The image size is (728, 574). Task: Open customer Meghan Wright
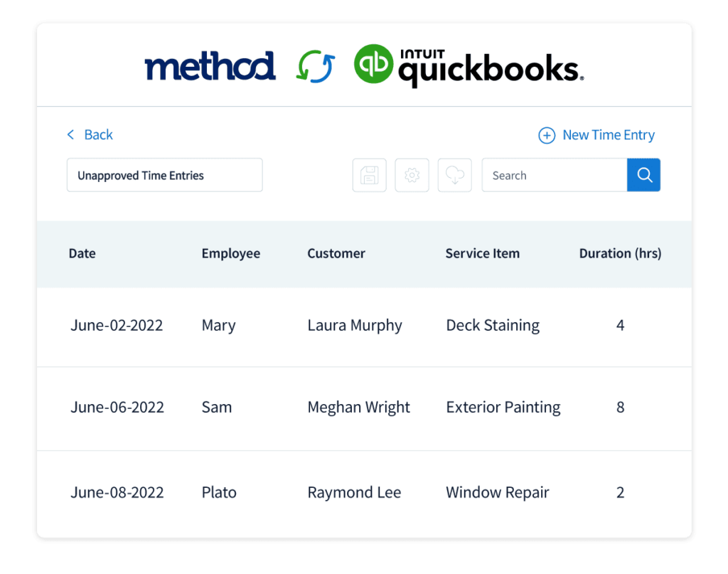359,408
